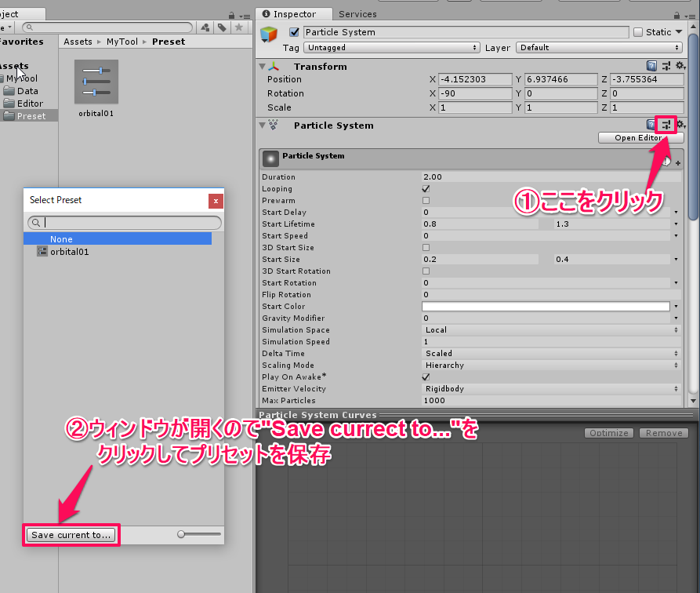Screen dimensions: 700x593
Task: Enable the 3D Start Rotation checkbox
Action: pyautogui.click(x=426, y=271)
